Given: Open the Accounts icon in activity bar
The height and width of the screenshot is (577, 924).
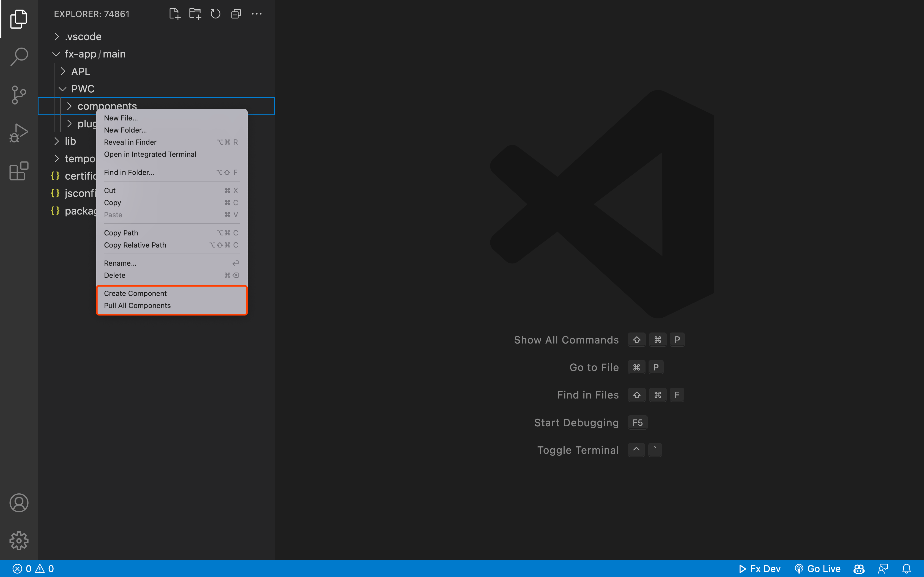Looking at the screenshot, I should pos(19,502).
